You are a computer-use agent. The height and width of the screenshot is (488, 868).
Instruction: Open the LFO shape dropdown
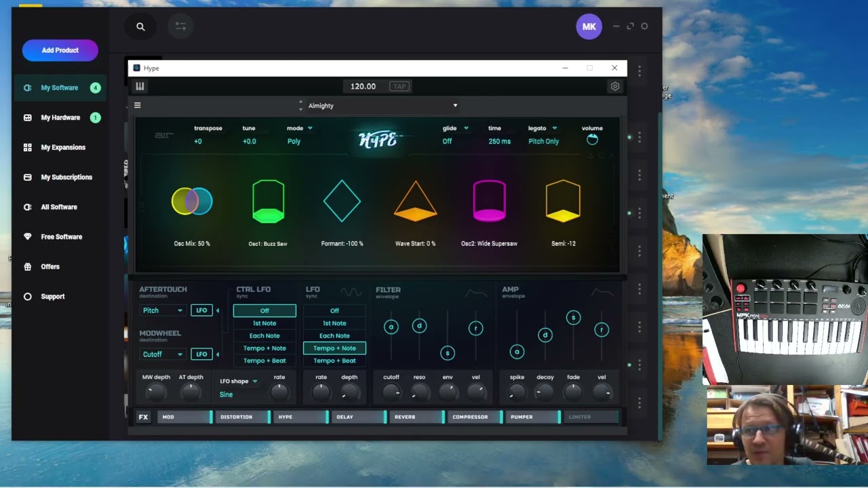tap(239, 381)
